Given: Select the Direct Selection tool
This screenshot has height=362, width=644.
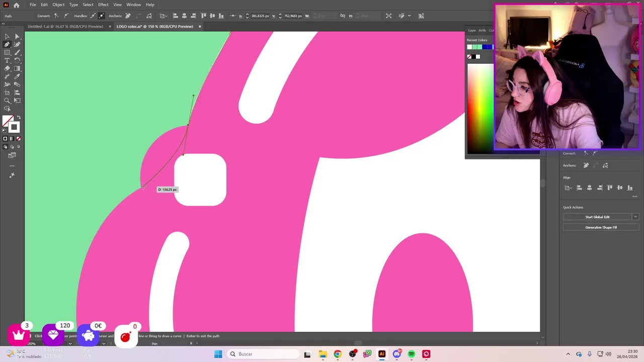Looking at the screenshot, I should [17, 36].
